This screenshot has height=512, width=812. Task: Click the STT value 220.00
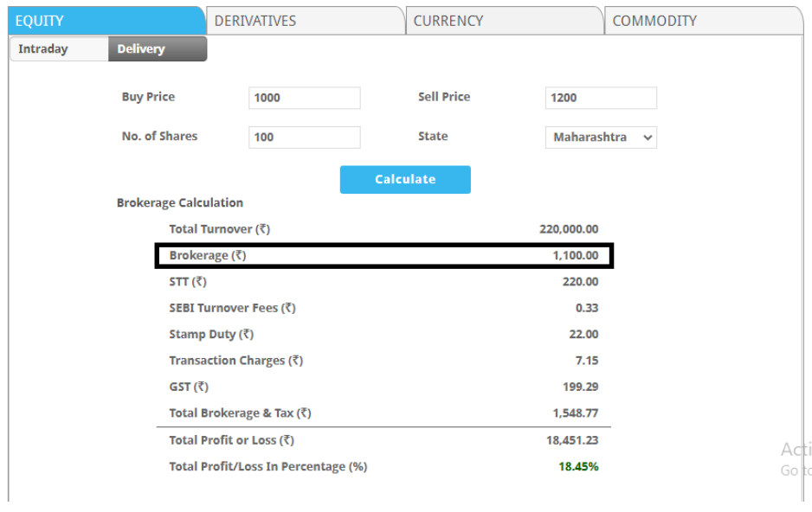pyautogui.click(x=580, y=282)
